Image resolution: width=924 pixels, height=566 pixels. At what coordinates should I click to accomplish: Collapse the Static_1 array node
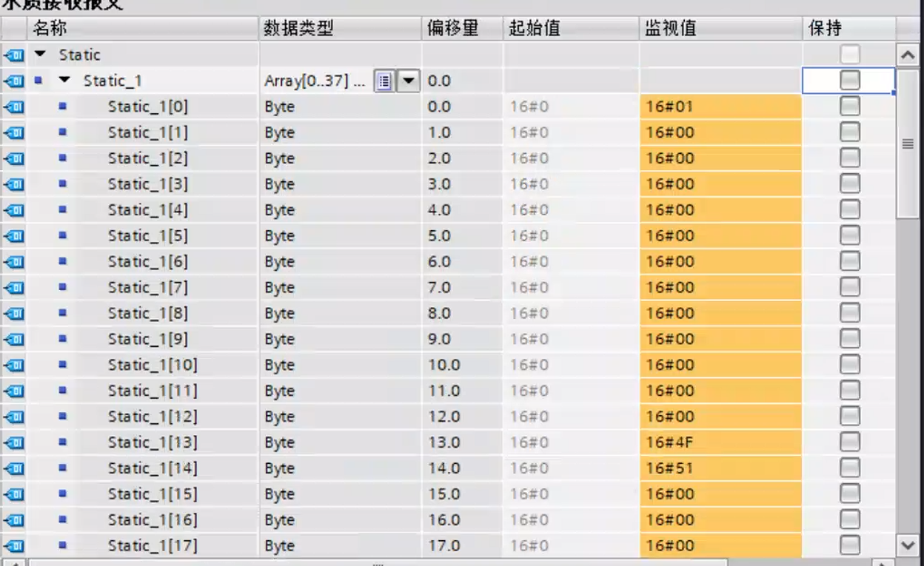coord(65,81)
